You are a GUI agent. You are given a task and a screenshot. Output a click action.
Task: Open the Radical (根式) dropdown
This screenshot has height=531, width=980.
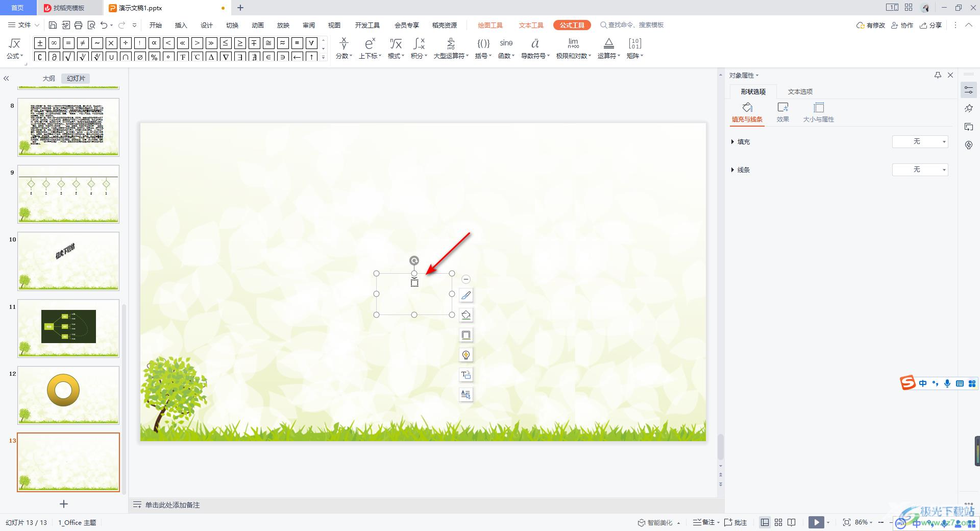coord(396,49)
